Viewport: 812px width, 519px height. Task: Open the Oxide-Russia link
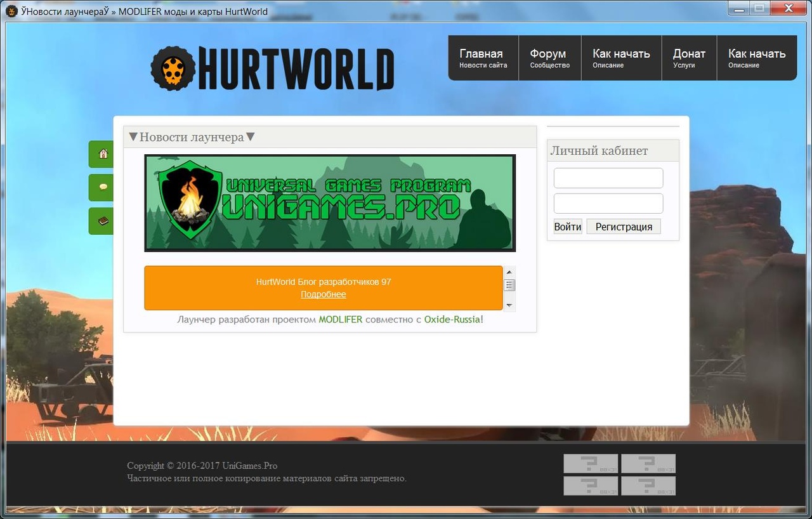[452, 319]
